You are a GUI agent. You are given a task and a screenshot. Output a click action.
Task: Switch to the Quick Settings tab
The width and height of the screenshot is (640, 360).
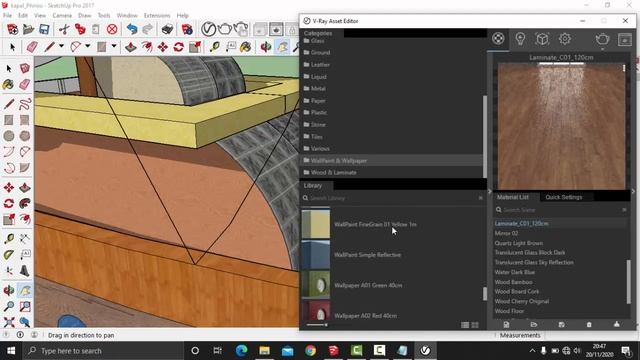point(564,197)
